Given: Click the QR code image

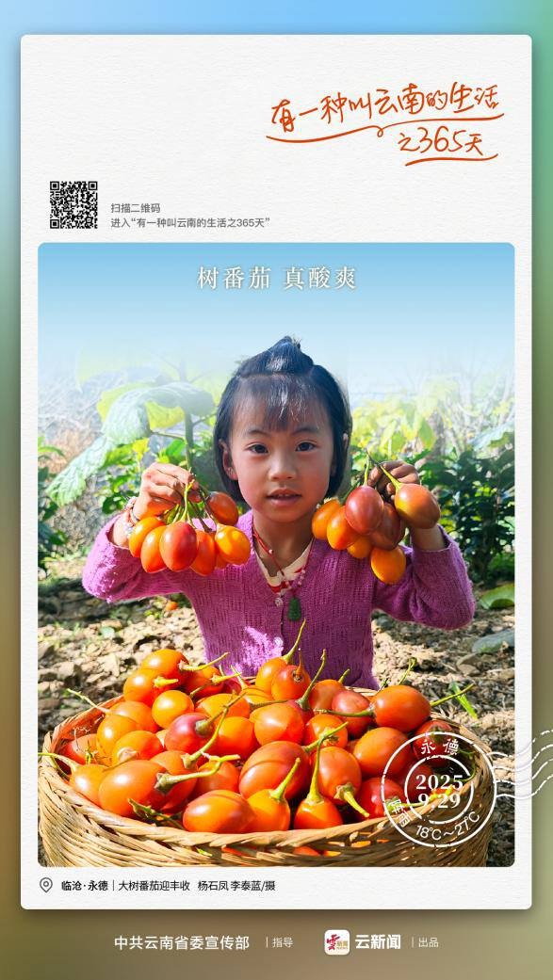Looking at the screenshot, I should coord(73,205).
